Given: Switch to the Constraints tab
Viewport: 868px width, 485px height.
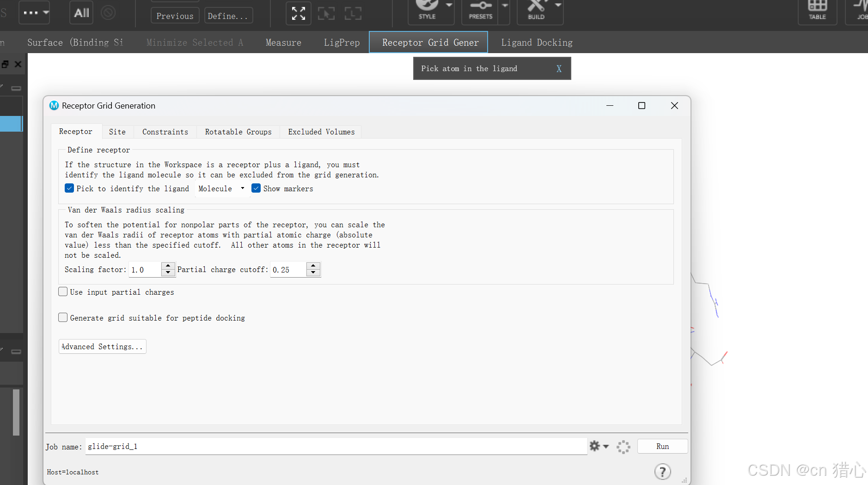Looking at the screenshot, I should coord(165,132).
